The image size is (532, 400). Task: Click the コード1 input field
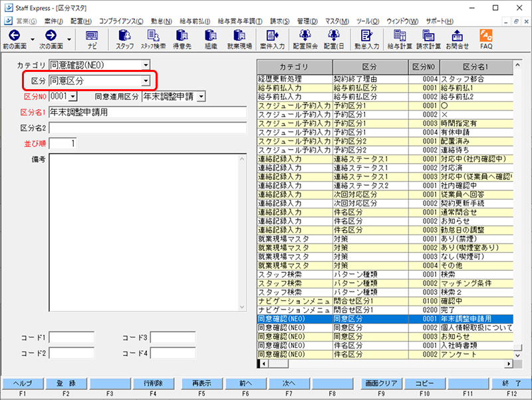pyautogui.click(x=72, y=337)
